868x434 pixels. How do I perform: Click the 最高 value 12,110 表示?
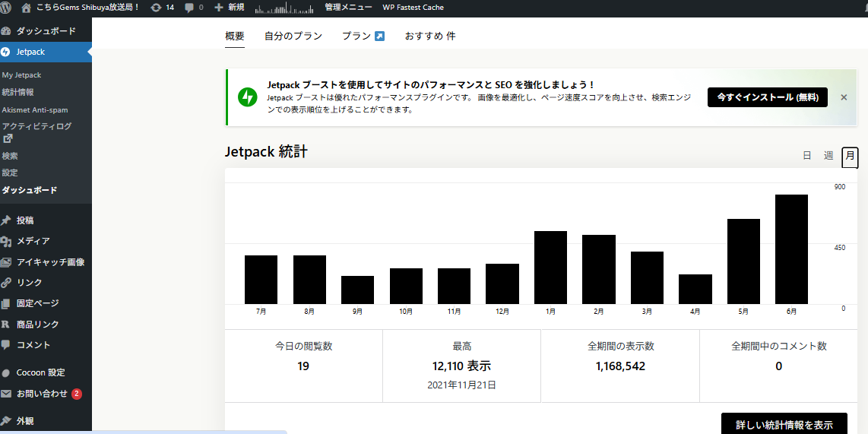[461, 366]
